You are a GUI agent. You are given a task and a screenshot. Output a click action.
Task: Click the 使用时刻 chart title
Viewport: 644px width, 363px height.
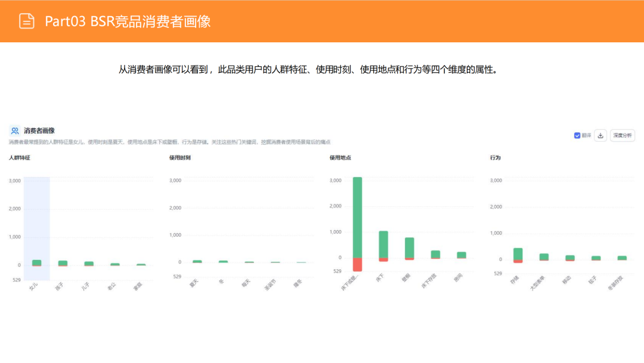point(180,158)
